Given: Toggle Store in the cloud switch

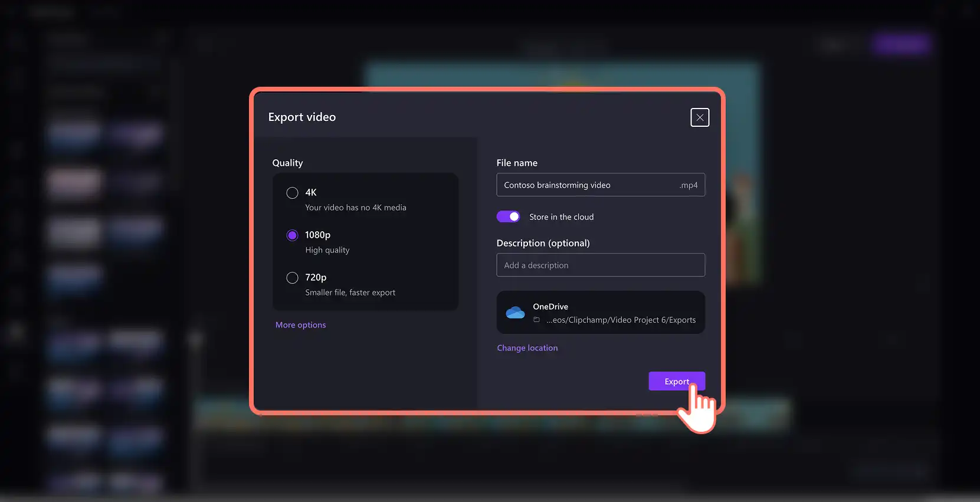Looking at the screenshot, I should coord(508,216).
